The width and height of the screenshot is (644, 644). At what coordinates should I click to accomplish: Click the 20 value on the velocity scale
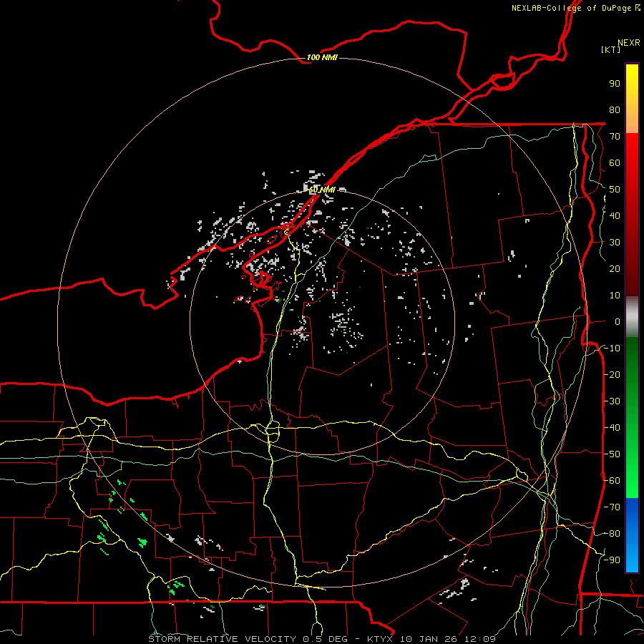click(x=615, y=268)
